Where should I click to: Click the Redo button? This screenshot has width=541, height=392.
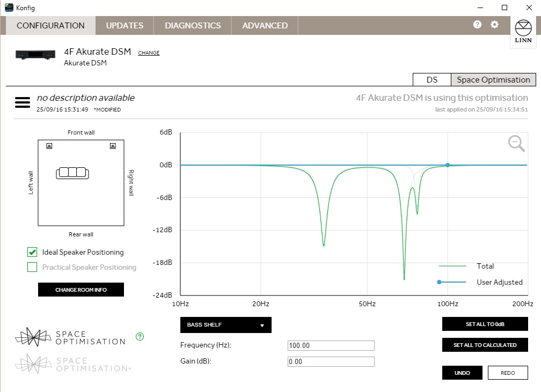(x=508, y=373)
